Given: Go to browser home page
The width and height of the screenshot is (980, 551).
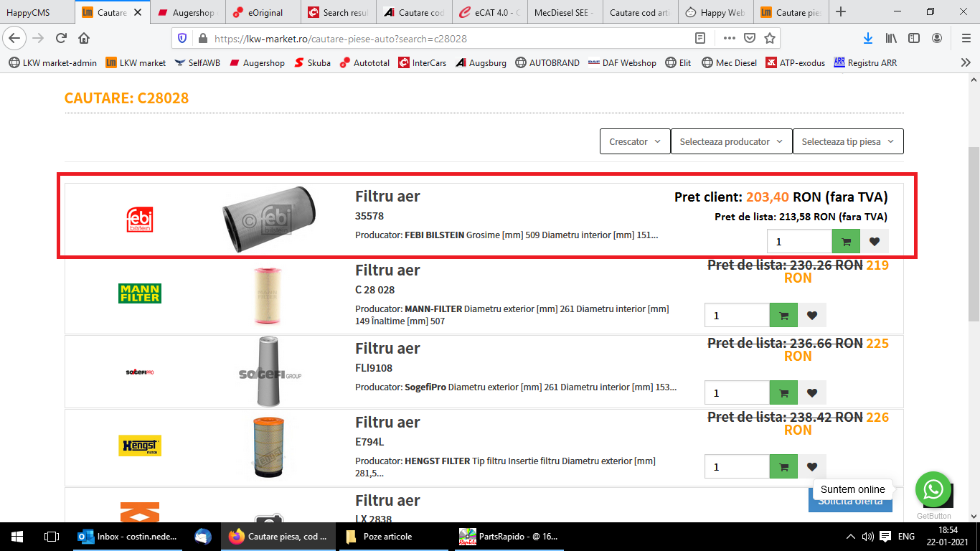Looking at the screenshot, I should pyautogui.click(x=84, y=38).
